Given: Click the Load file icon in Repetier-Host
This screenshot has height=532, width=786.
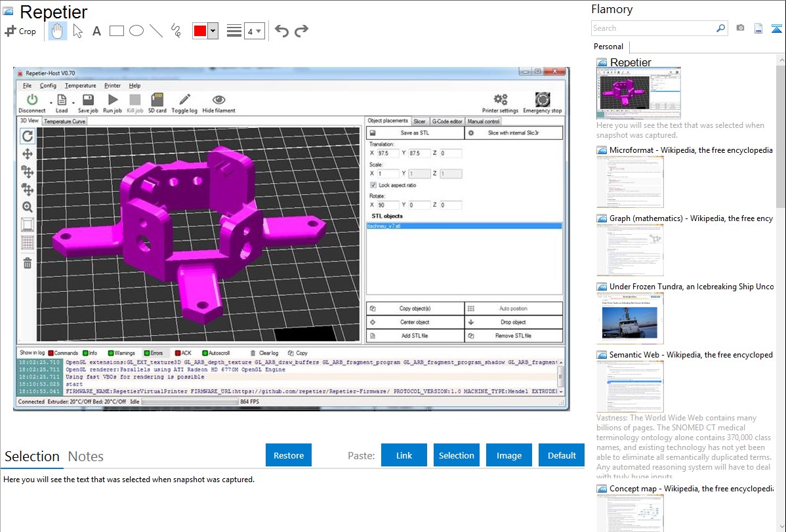Looking at the screenshot, I should tap(62, 100).
